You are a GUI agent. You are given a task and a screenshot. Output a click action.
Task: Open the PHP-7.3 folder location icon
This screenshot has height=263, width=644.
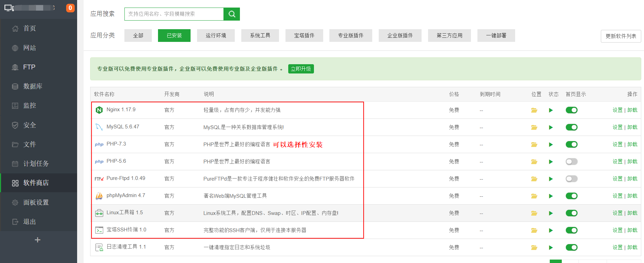(534, 145)
